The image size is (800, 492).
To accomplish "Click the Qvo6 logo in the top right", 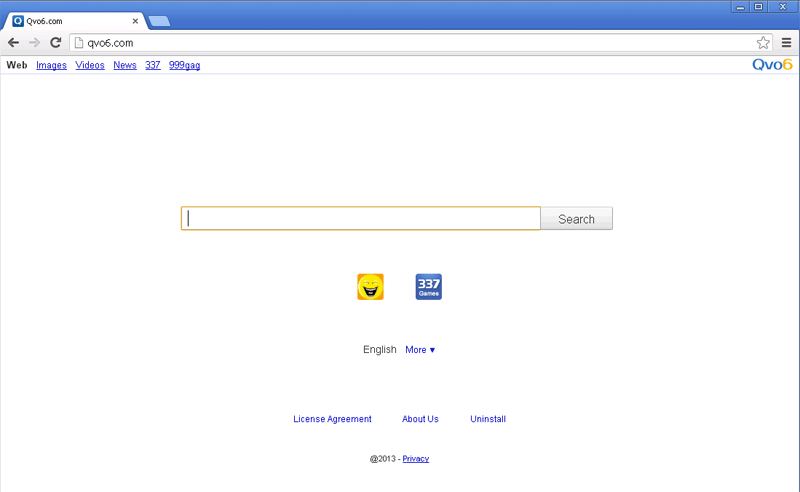I will pos(772,65).
